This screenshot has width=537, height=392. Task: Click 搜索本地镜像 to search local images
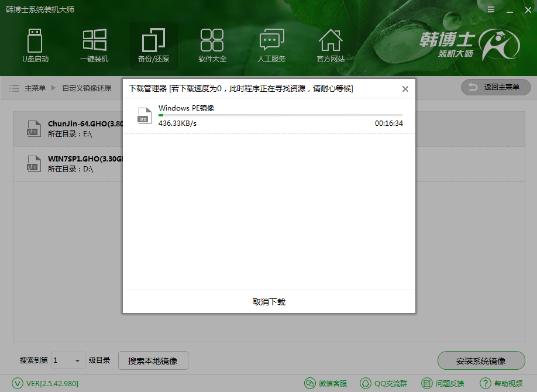pyautogui.click(x=153, y=360)
